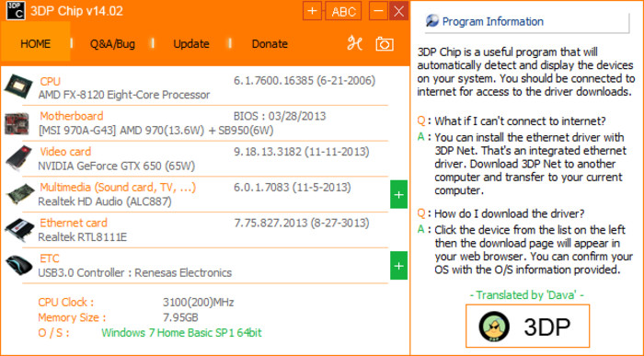The image size is (644, 356).
Task: Click the Motherboard icon
Action: pos(17,124)
